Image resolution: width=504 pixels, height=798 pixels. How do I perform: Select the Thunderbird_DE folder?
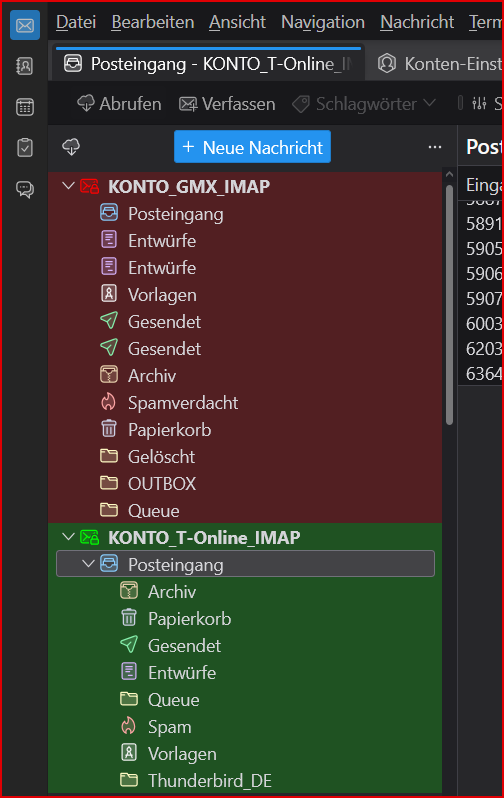tap(245, 780)
